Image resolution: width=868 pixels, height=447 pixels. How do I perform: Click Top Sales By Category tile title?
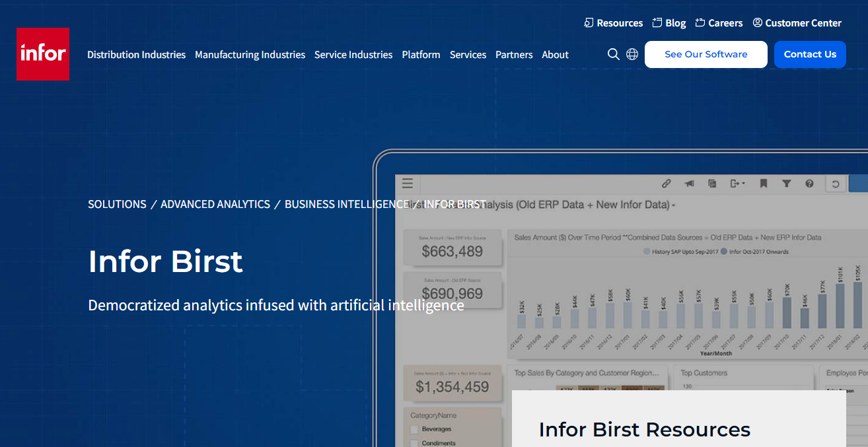click(587, 373)
